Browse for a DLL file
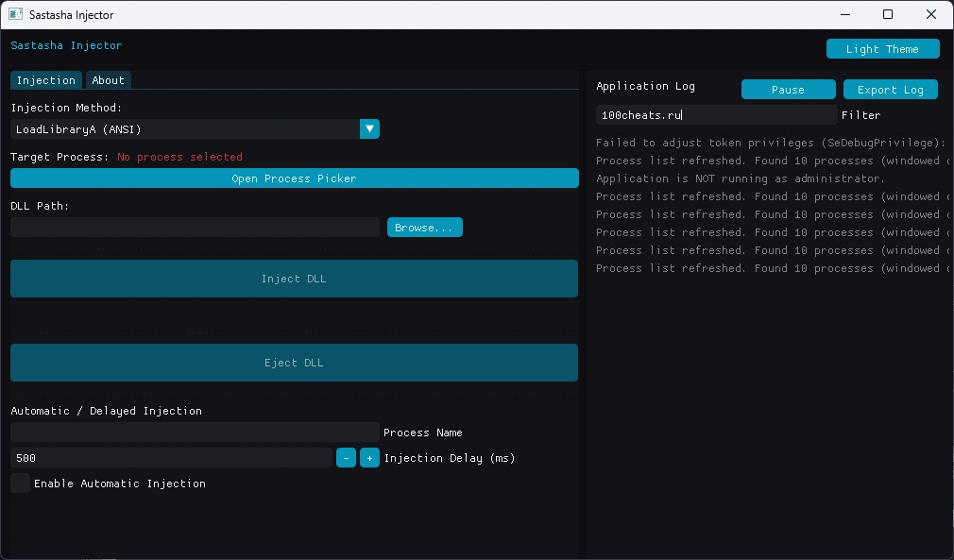954x560 pixels. pyautogui.click(x=425, y=228)
